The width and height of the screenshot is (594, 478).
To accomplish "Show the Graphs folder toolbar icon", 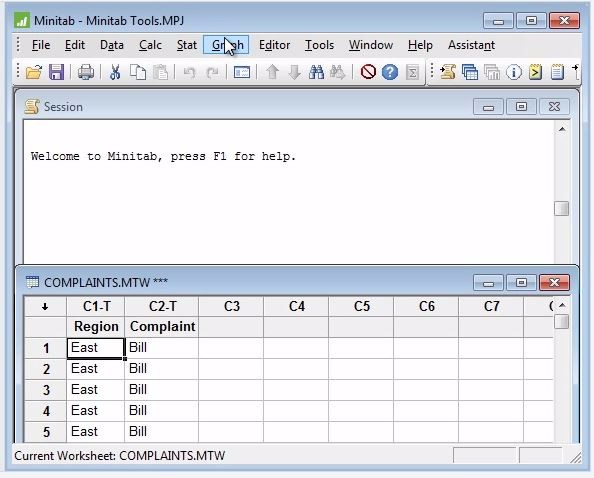I will pyautogui.click(x=492, y=72).
